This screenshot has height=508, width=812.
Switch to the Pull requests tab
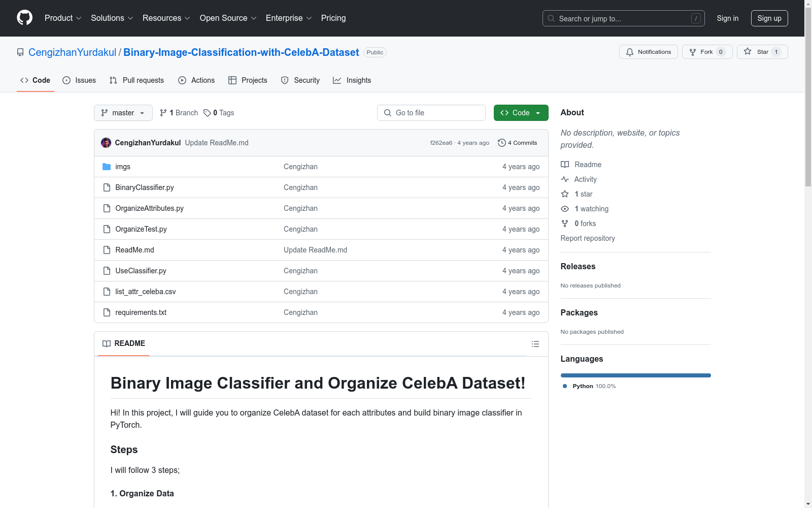(137, 80)
